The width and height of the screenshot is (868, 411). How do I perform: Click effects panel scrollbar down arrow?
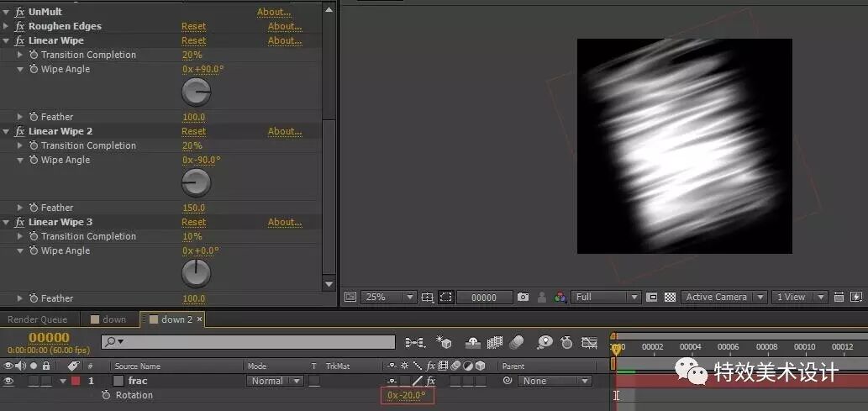coord(329,284)
